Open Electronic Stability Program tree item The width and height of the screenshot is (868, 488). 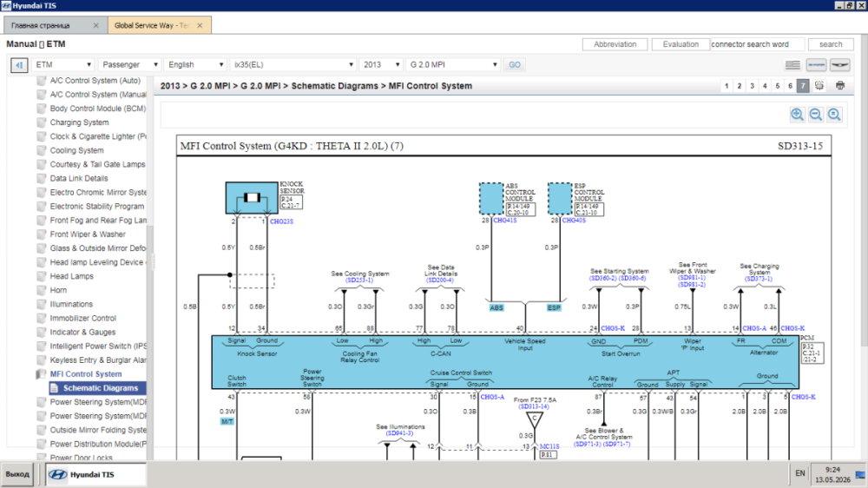(97, 207)
